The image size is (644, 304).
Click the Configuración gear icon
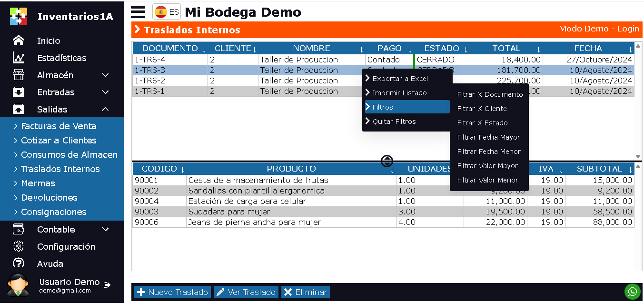point(19,246)
